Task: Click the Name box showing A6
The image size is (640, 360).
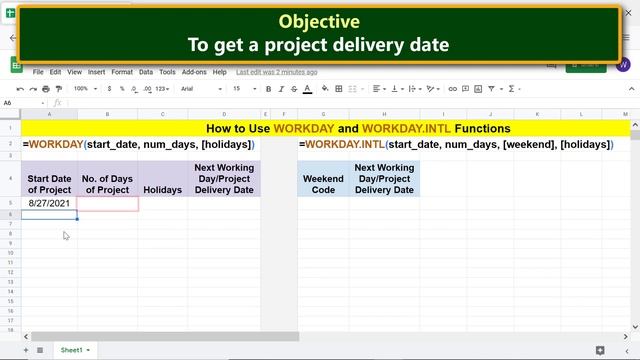Action: click(24, 103)
